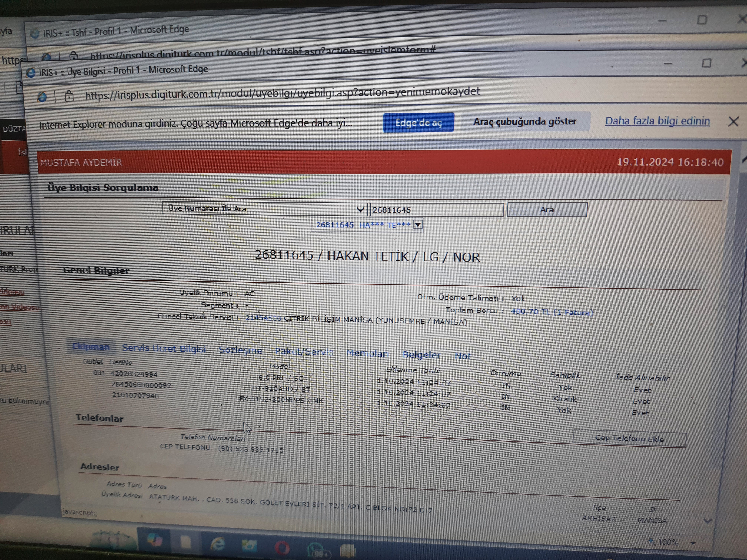Screen dimensions: 747x560
Task: Click the membership status value AC
Action: click(x=249, y=293)
